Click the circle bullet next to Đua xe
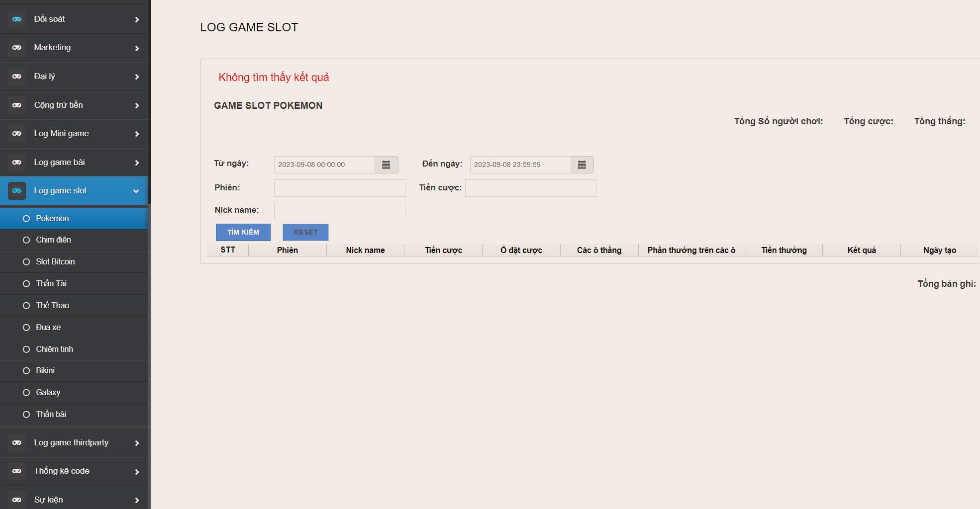The width and height of the screenshot is (980, 509). (x=26, y=328)
